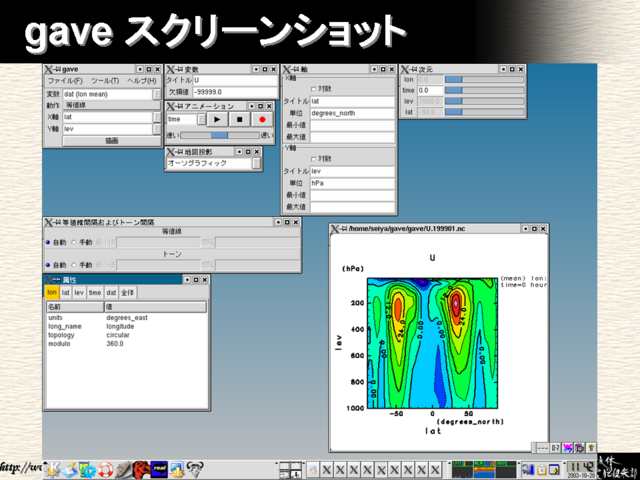Screen dimensions: 640x480
Task: Click the 名前 column header
Action: coord(75,307)
